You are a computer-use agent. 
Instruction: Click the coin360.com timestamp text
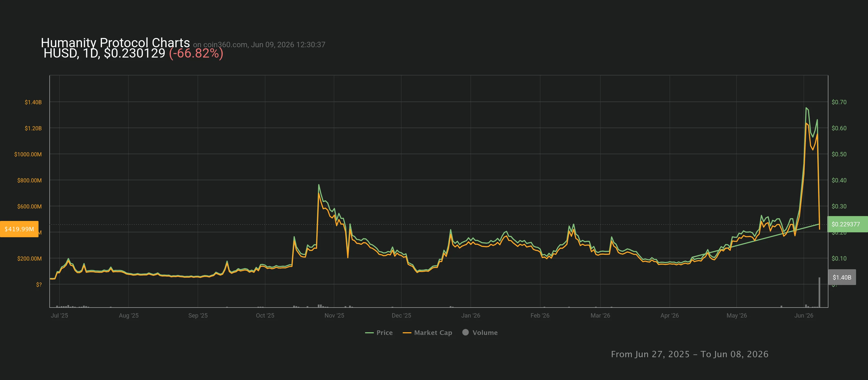[259, 45]
